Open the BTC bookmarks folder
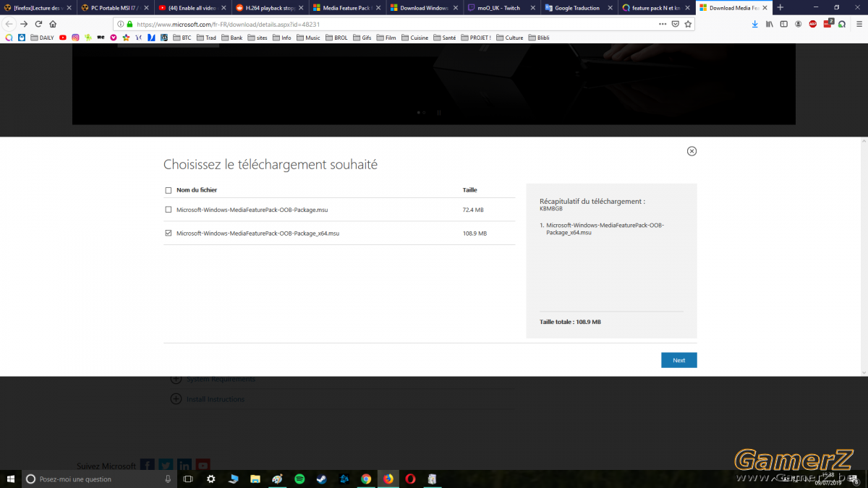 point(181,38)
